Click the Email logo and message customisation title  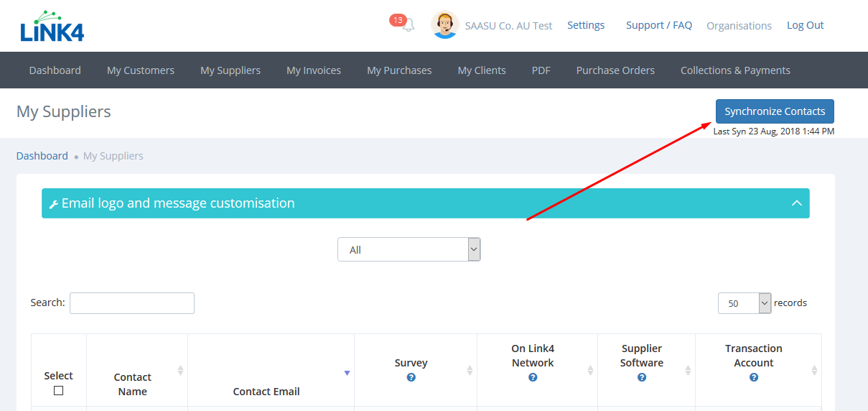click(178, 203)
